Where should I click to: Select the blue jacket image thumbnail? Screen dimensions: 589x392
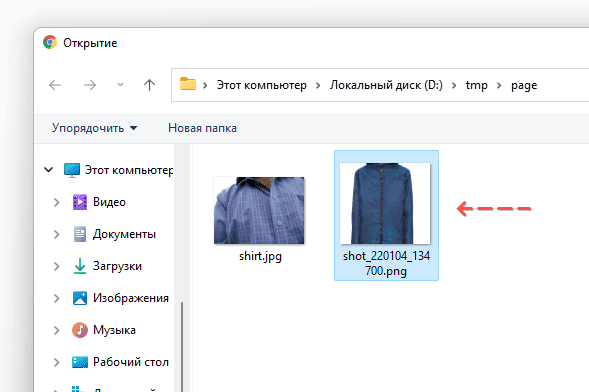point(385,203)
